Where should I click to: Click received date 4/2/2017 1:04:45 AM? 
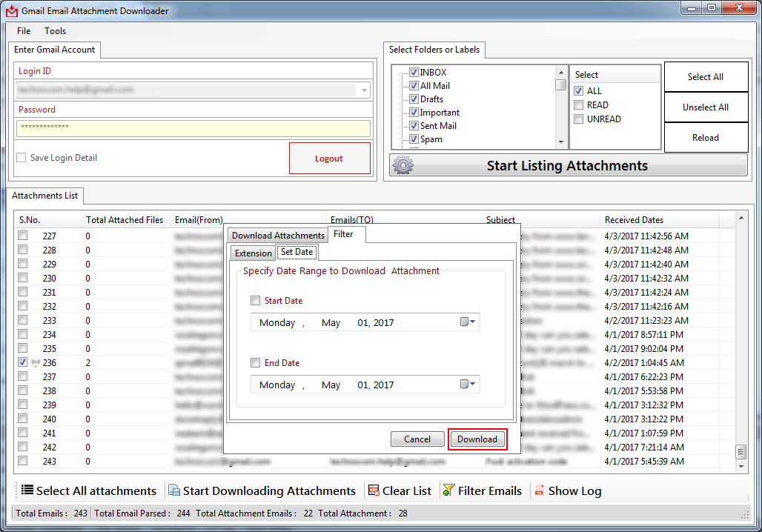(644, 363)
